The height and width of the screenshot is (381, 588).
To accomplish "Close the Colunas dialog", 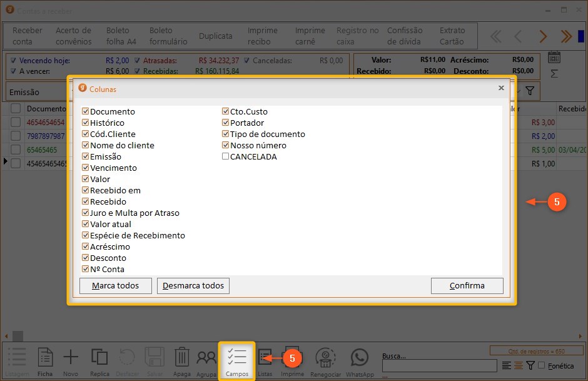I will point(501,88).
